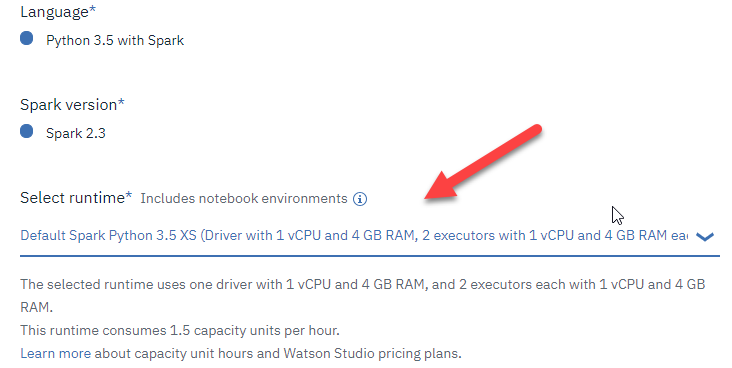Click the "Spark version" section heading
Screen dimensions: 732x368
(x=68, y=105)
